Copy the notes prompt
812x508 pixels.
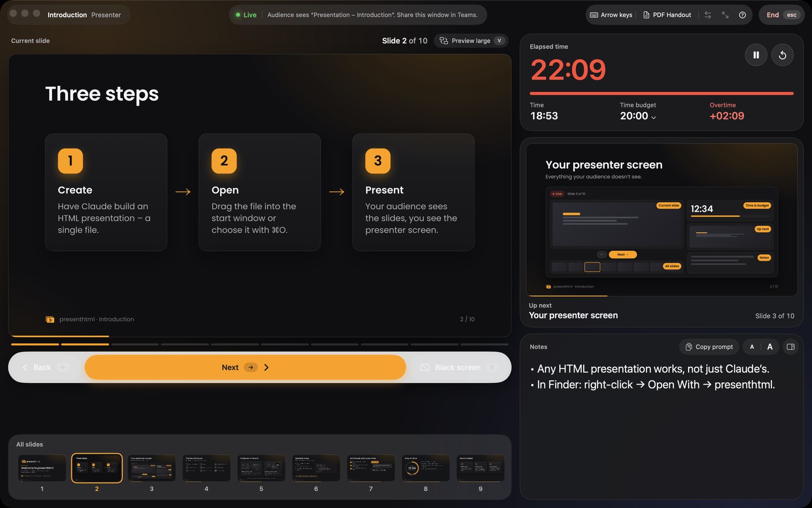point(709,346)
